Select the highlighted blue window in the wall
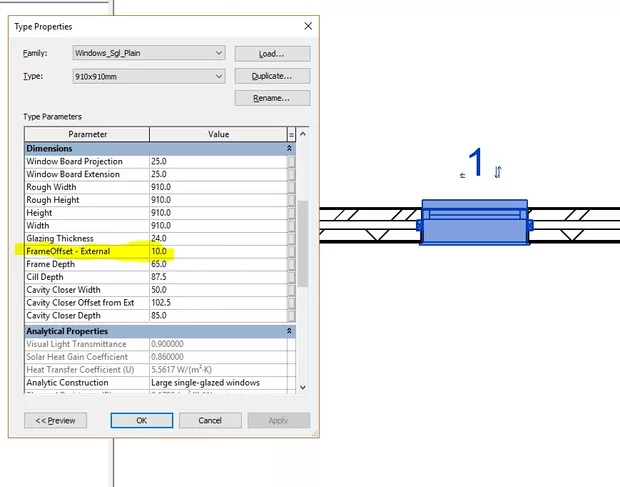620x487 pixels. 474,226
